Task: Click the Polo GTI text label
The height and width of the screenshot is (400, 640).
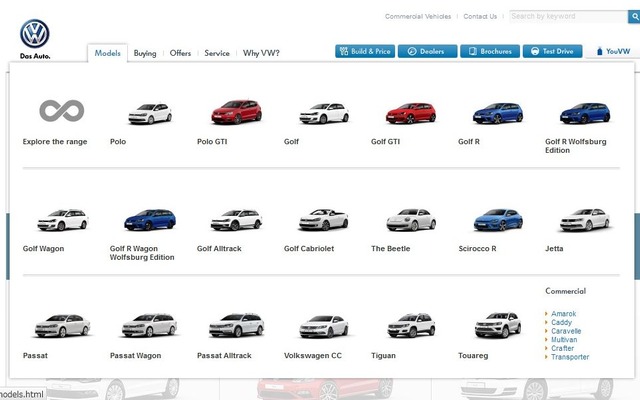Action: click(212, 142)
